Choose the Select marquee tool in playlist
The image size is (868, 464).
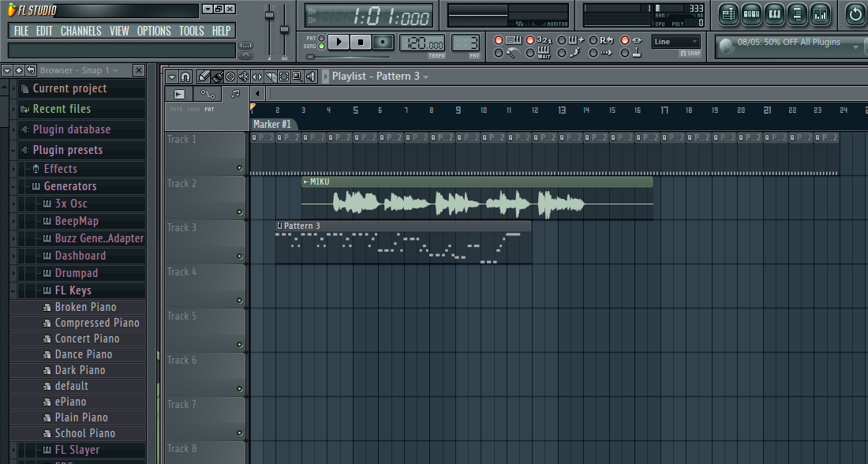(283, 77)
